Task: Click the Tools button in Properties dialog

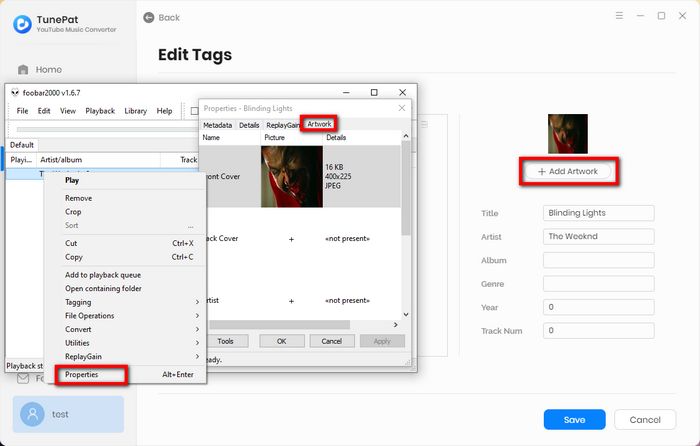Action: 226,341
